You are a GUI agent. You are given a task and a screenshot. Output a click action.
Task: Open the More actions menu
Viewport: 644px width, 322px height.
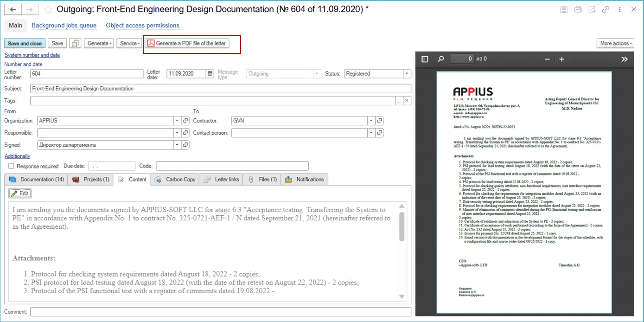[615, 43]
